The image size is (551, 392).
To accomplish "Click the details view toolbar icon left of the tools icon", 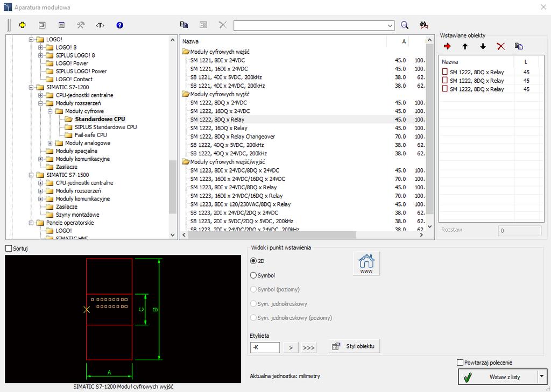I will click(61, 25).
